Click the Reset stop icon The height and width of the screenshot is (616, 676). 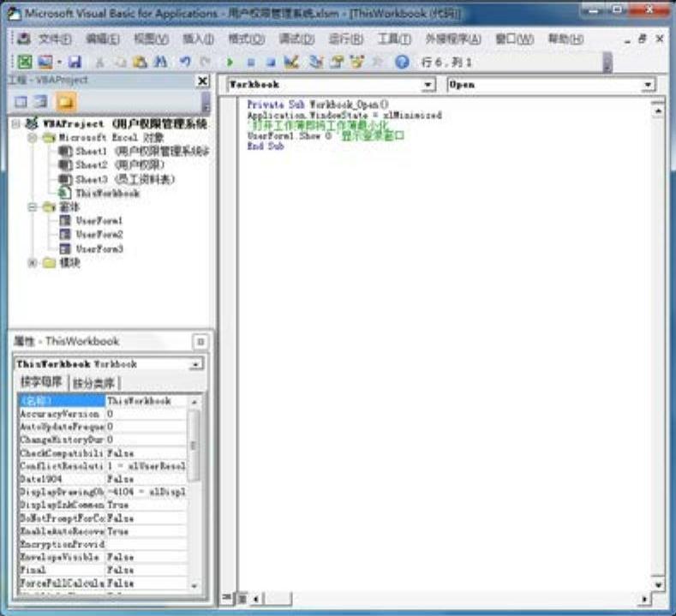coord(271,63)
